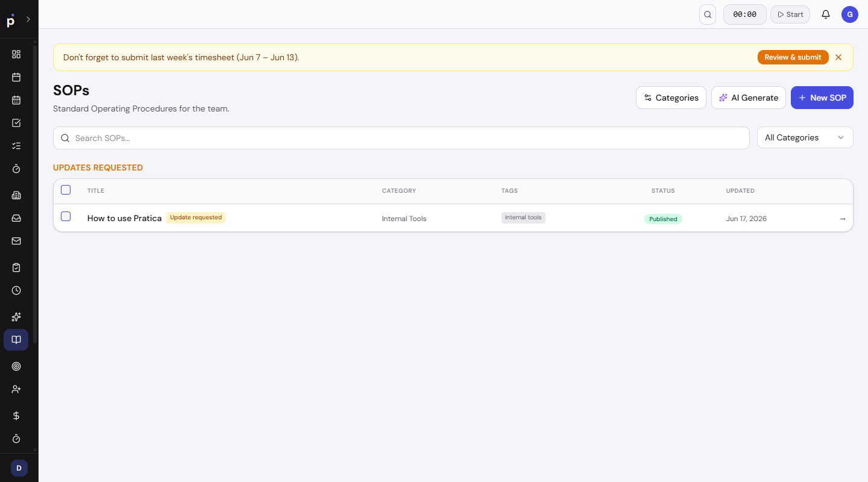Click the TITLE column header

96,191
